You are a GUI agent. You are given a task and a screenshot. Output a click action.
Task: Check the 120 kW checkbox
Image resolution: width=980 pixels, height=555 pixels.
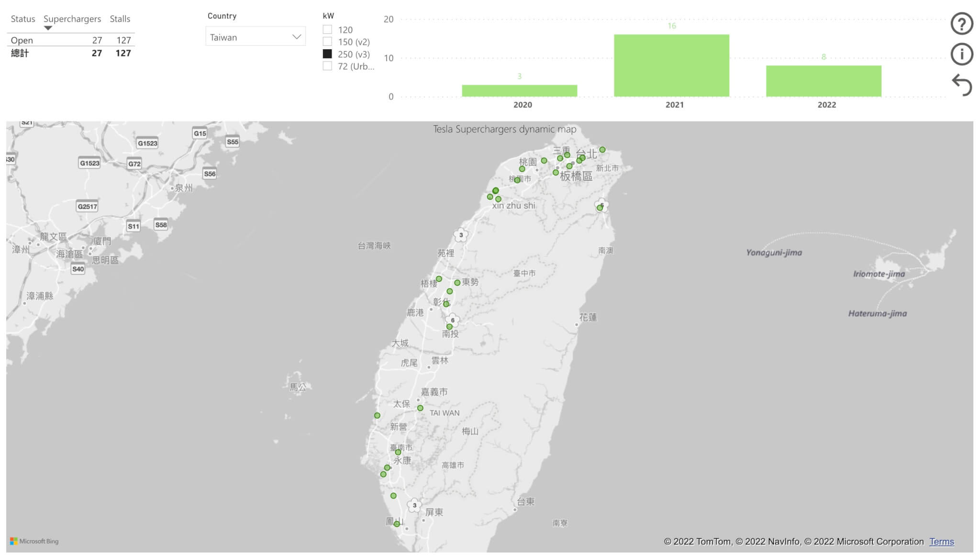[x=327, y=30]
